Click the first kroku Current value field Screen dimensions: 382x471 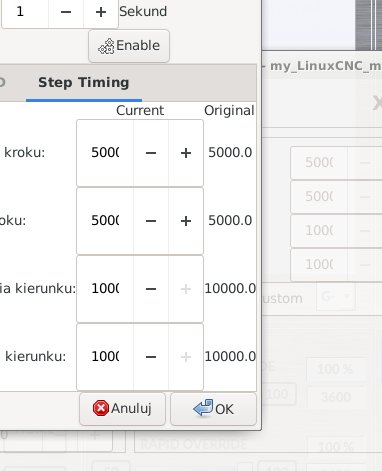(105, 153)
